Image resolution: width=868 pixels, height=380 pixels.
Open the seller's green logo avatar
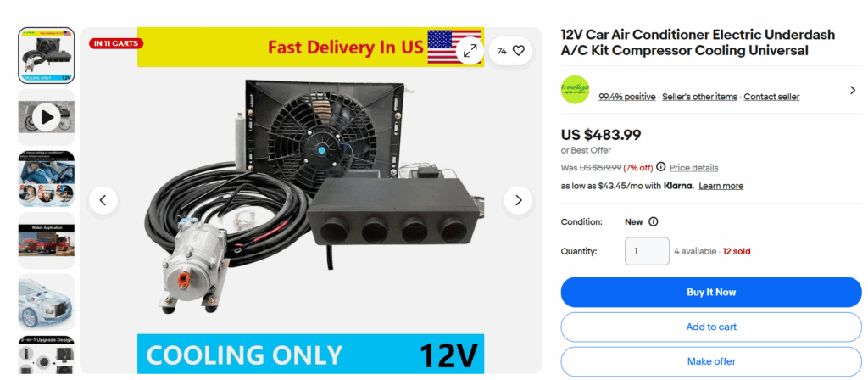click(x=576, y=90)
